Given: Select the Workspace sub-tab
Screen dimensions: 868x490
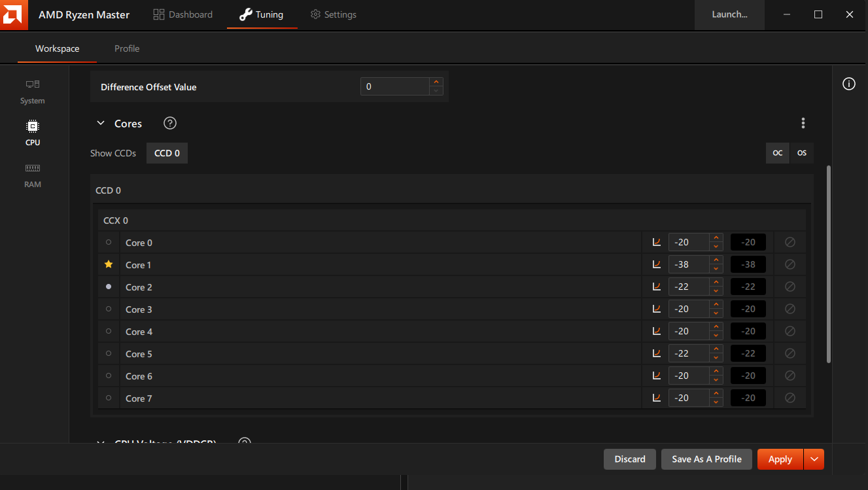Looking at the screenshot, I should tap(58, 48).
